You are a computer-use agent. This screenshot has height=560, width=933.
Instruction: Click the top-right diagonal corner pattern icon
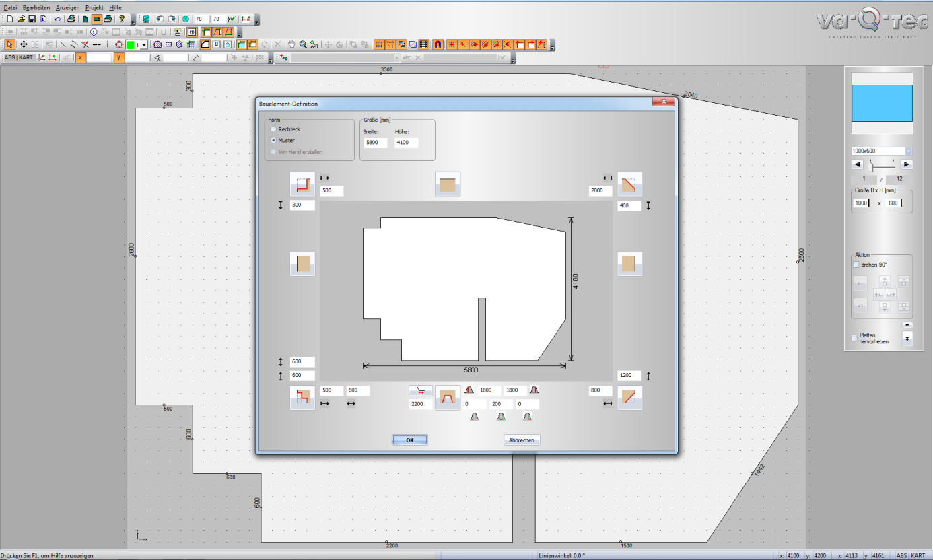(629, 184)
